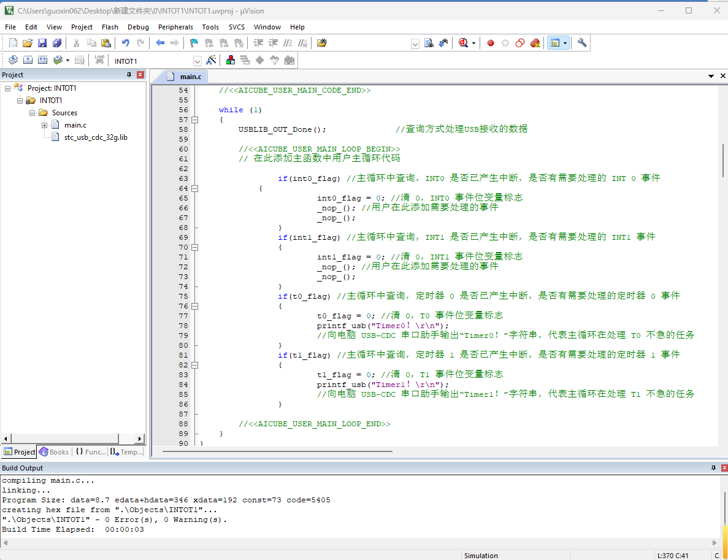The width and height of the screenshot is (728, 560).
Task: Expand main.c node in project tree
Action: coord(44,125)
